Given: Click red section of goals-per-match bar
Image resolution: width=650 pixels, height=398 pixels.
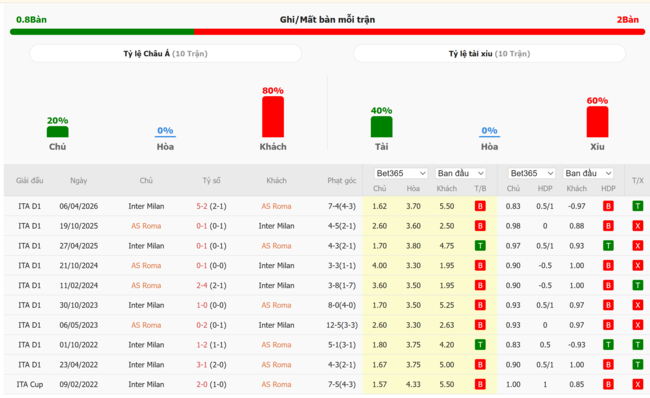Looking at the screenshot, I should coord(420,32).
